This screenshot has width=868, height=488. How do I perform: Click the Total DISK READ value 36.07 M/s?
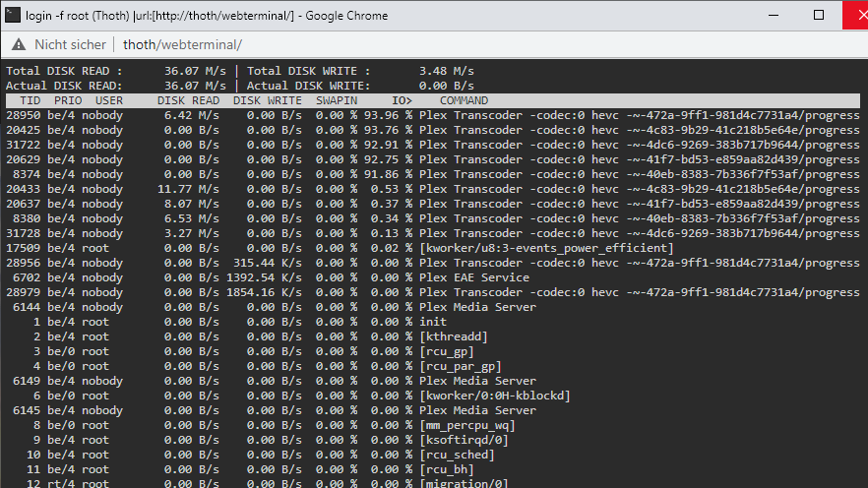pos(195,71)
